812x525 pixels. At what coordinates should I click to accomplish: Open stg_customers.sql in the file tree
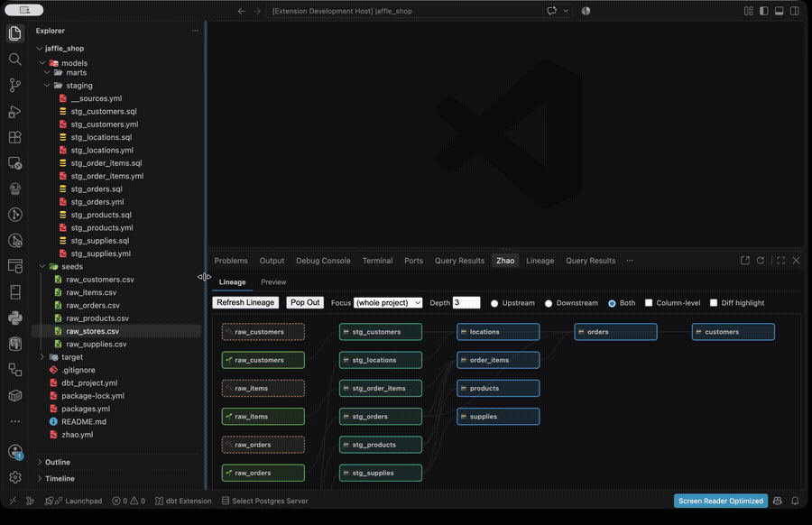(104, 111)
